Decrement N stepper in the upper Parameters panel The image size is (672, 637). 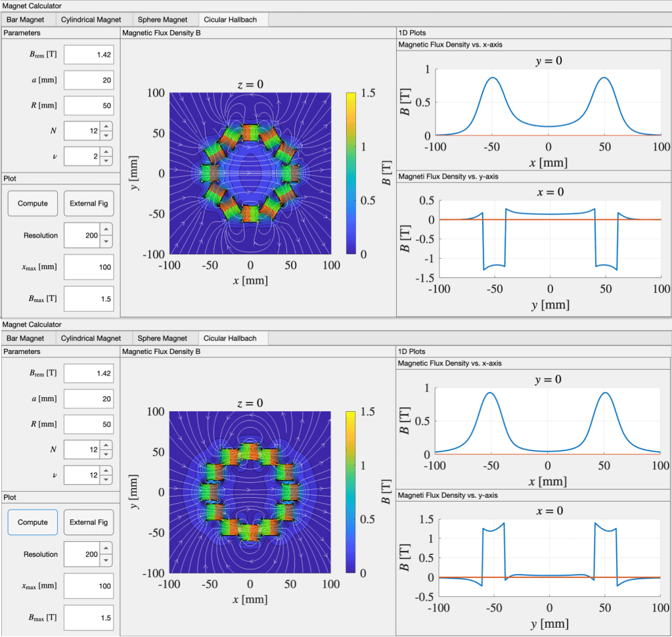pyautogui.click(x=106, y=135)
